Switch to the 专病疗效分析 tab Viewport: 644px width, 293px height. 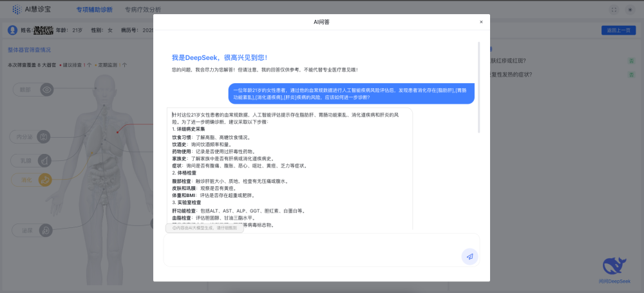click(143, 10)
